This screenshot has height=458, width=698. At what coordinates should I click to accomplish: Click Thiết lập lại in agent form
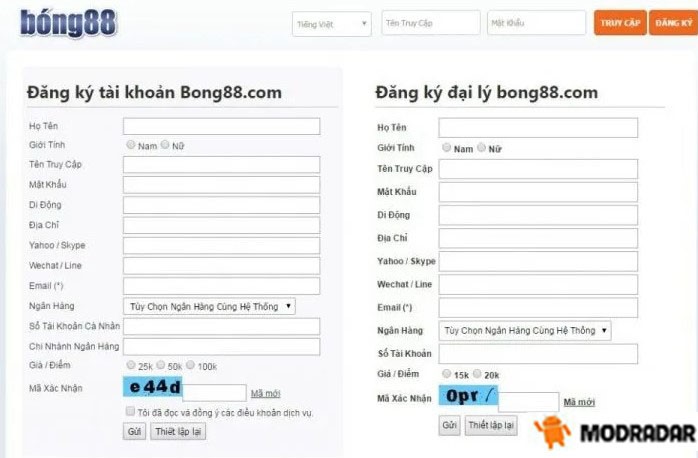click(x=491, y=426)
